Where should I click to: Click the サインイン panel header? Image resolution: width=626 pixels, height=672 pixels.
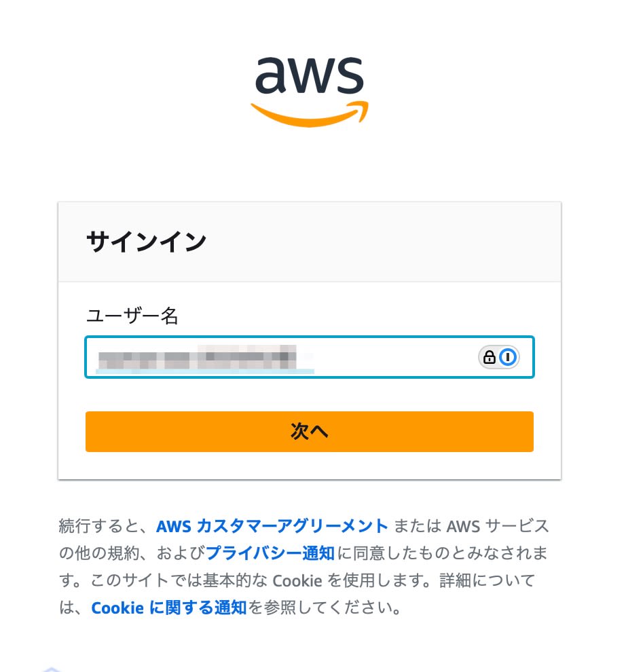pos(146,241)
